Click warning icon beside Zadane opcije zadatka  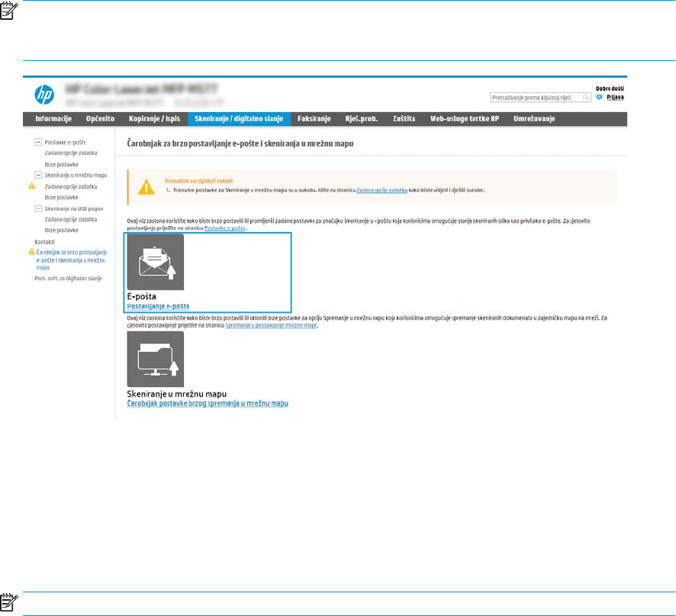pyautogui.click(x=32, y=186)
